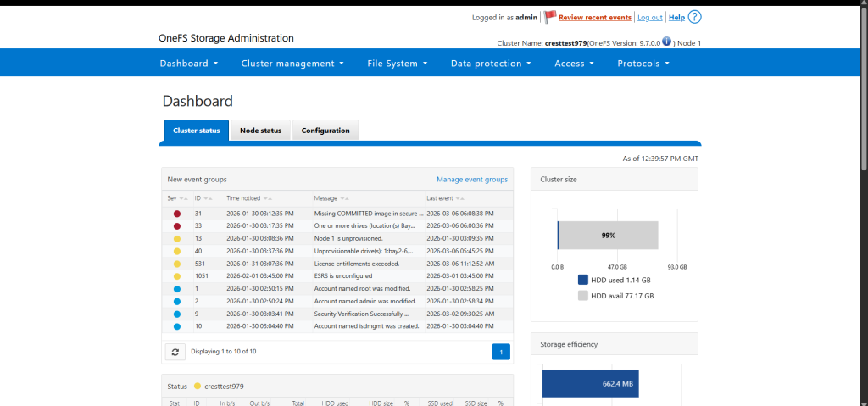This screenshot has height=406, width=868.
Task: Click 'HDD avail 77.17 GB' legend label
Action: pyautogui.click(x=622, y=296)
